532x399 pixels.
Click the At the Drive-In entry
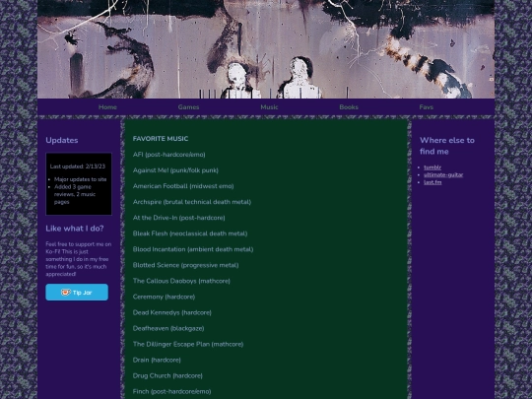point(178,218)
